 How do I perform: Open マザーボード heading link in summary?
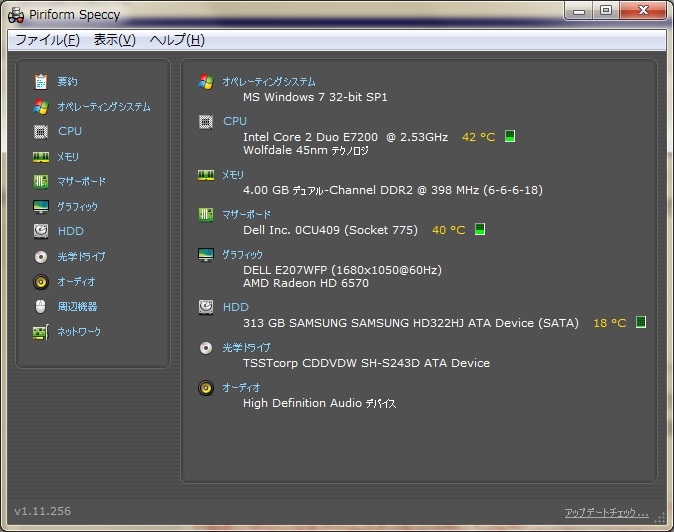coord(246,214)
